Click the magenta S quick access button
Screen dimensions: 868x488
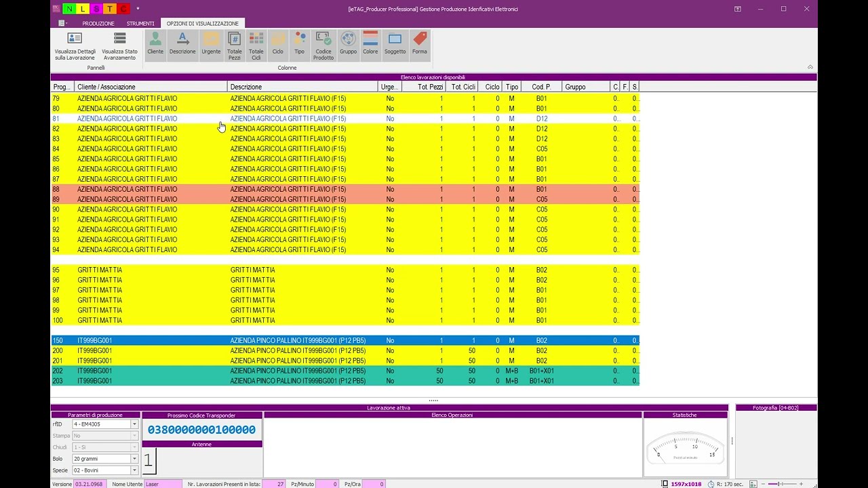coord(96,9)
